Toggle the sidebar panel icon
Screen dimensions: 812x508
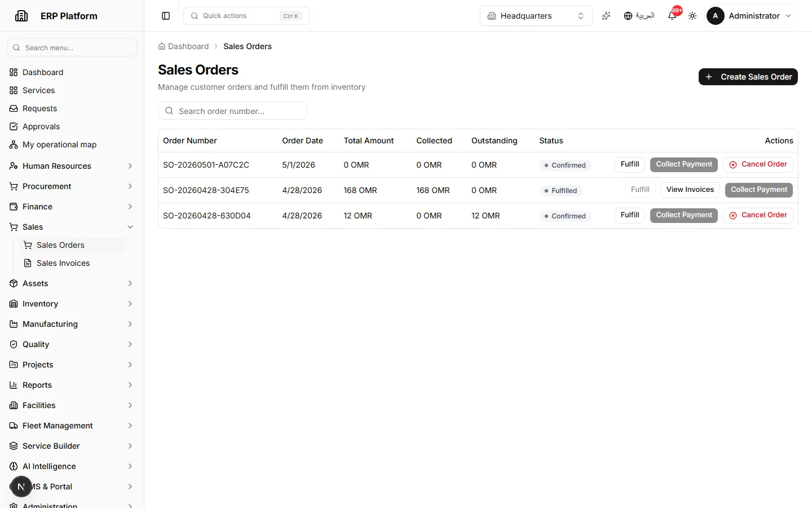tap(166, 16)
